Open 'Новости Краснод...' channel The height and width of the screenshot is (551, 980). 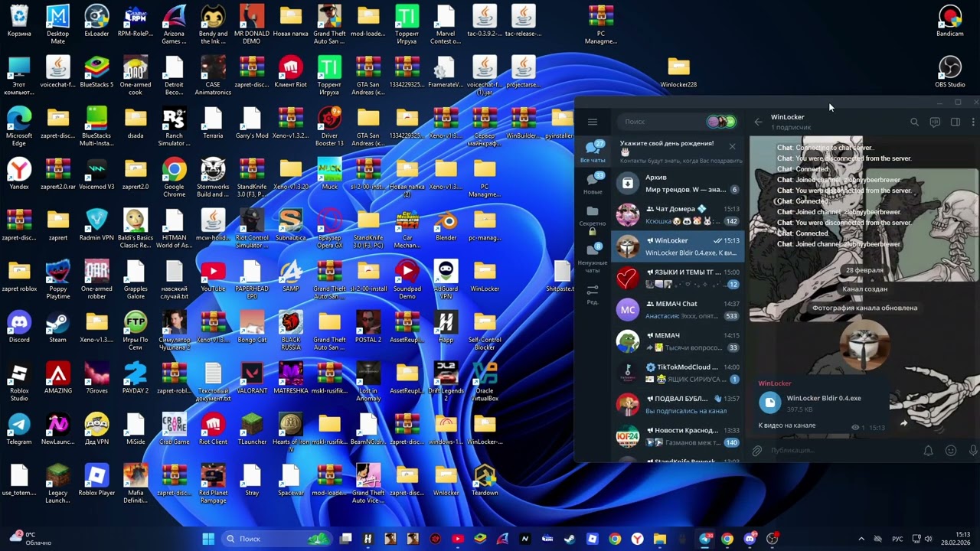[x=678, y=436]
